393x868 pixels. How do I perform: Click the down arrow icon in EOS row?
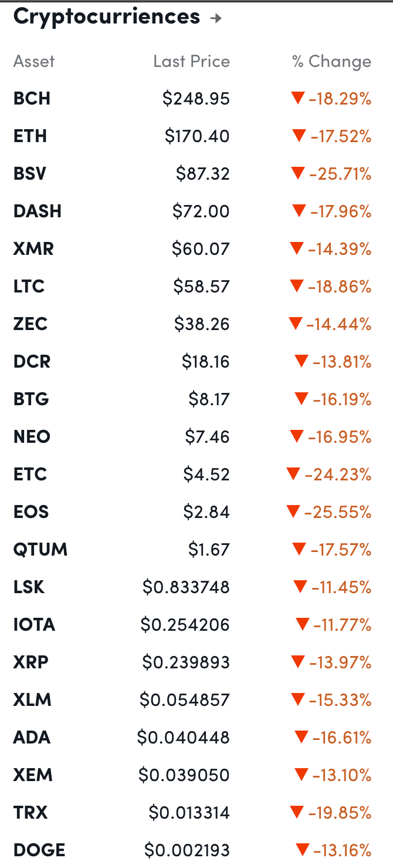293,512
